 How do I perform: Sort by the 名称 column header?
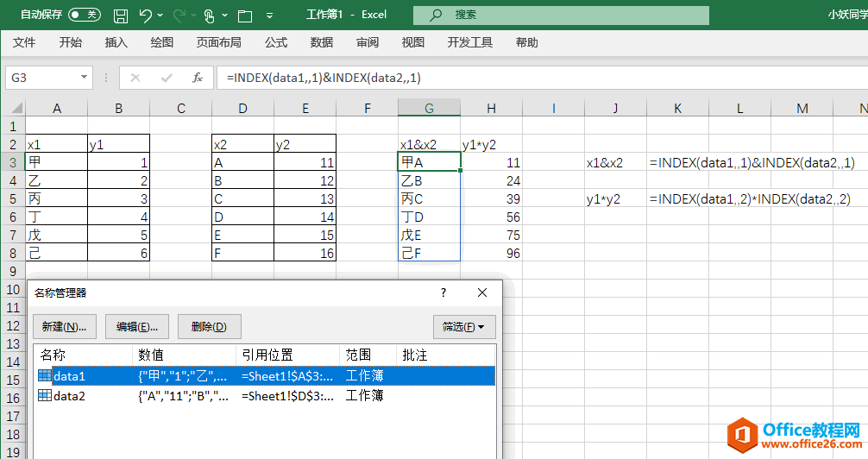pos(83,355)
